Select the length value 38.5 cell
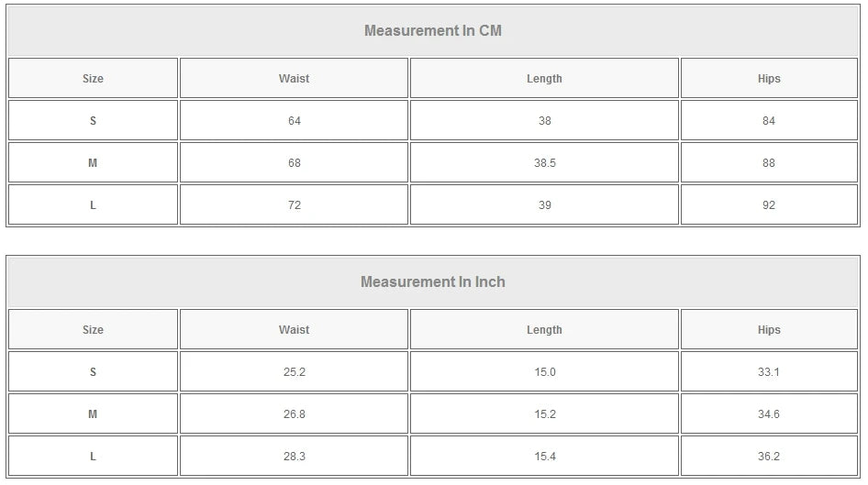 point(544,163)
